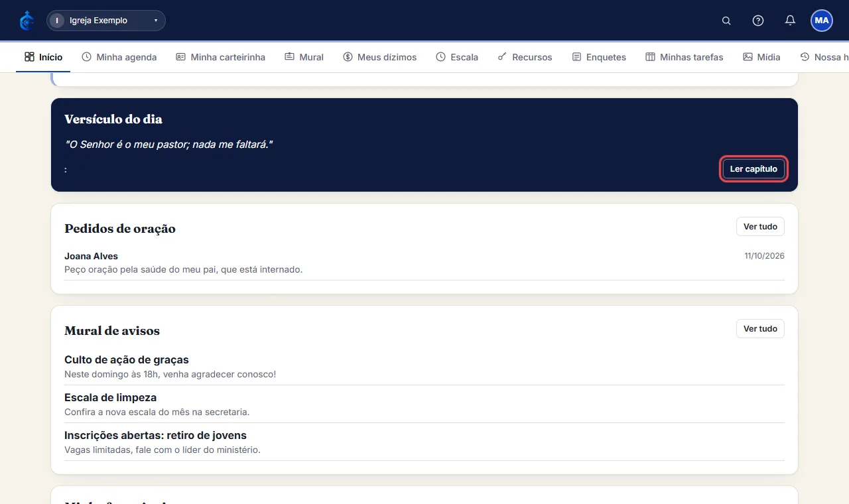Click the text Neste domingo às 18h

coord(170,374)
